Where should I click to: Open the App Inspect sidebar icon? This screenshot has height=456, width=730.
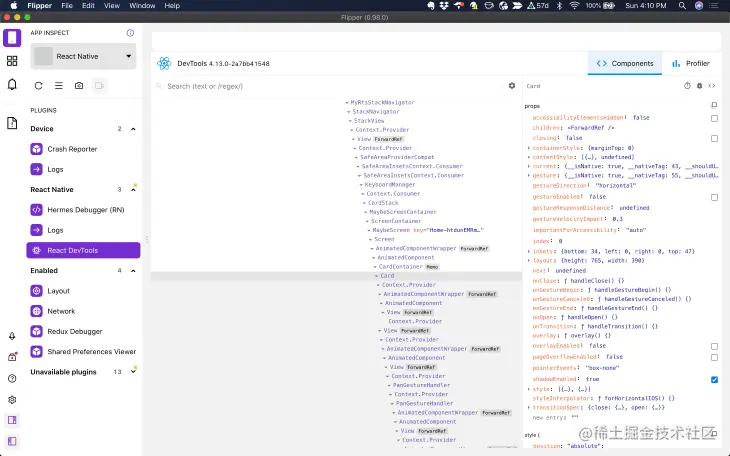(x=12, y=38)
